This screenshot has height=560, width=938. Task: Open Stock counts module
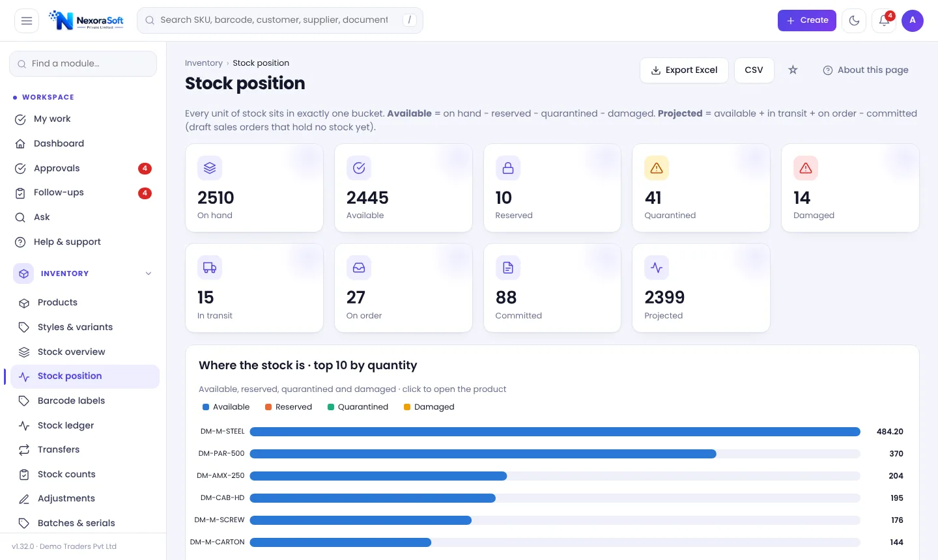click(x=85, y=474)
